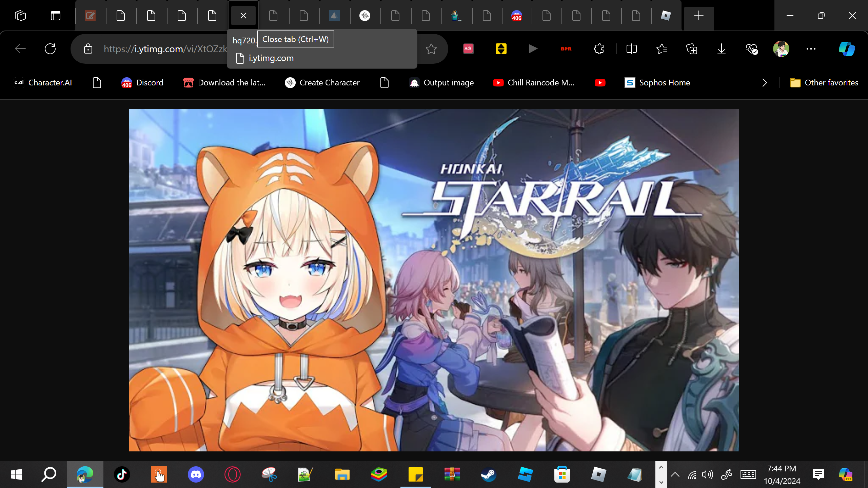Open the Other favorites folder
This screenshot has height=488, width=868.
(x=824, y=83)
